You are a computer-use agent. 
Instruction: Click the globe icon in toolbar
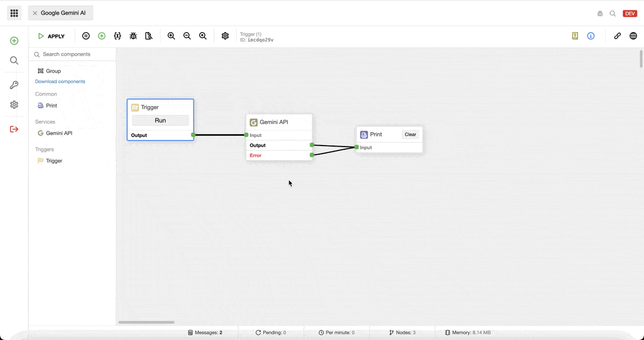(633, 36)
